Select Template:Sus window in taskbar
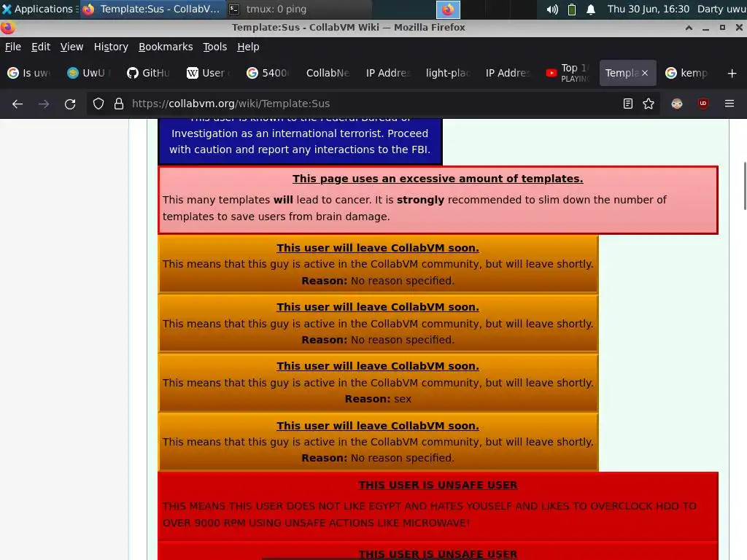Screen dimensions: 747x560 click(x=152, y=9)
